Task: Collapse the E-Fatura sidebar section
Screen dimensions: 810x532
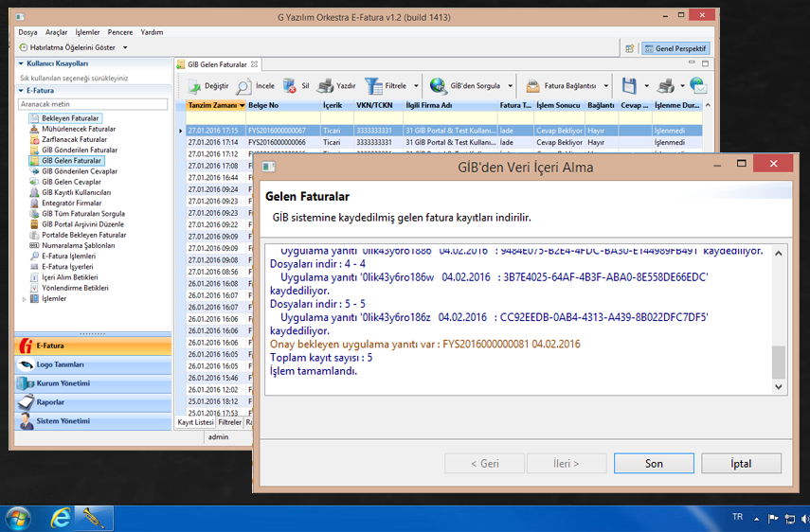Action: 21,91
